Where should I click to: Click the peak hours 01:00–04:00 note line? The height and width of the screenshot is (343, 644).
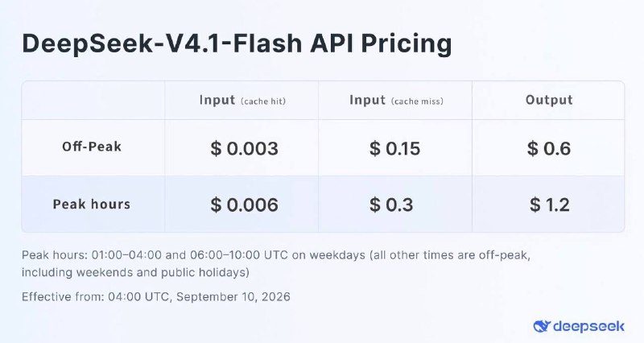(276, 255)
